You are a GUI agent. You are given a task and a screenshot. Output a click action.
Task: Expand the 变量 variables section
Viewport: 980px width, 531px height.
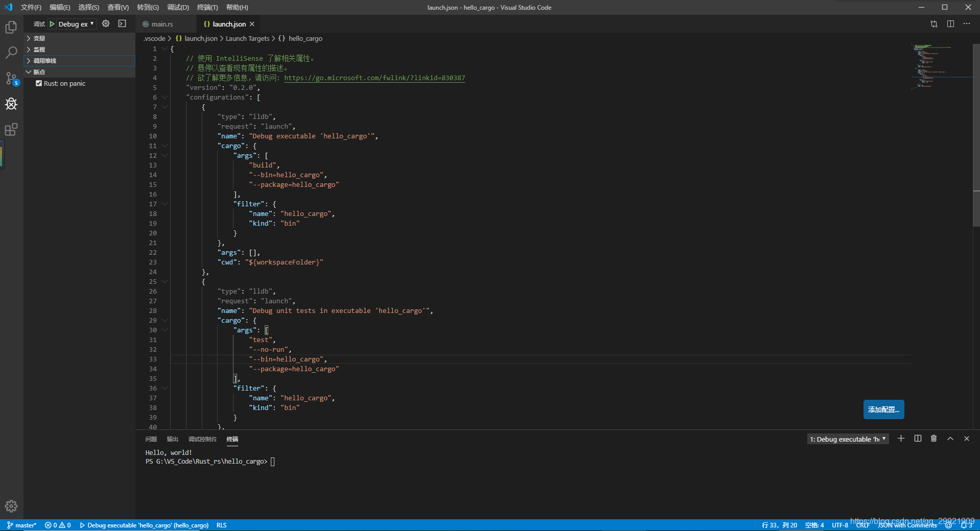click(79, 38)
